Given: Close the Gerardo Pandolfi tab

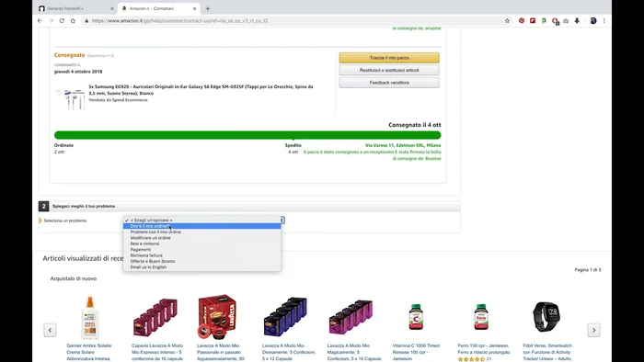Looking at the screenshot, I should pyautogui.click(x=112, y=8).
